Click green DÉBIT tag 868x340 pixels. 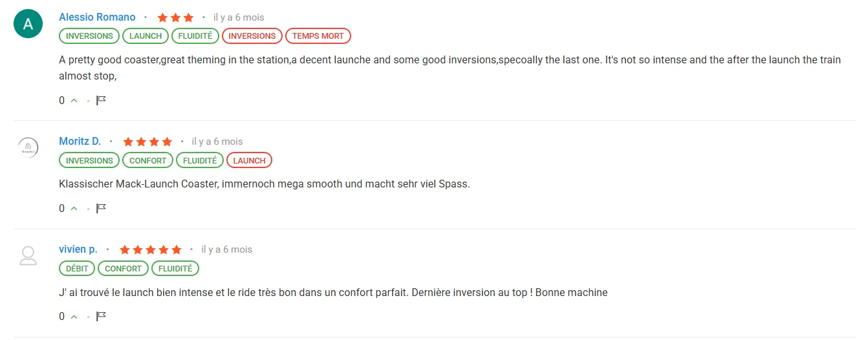pyautogui.click(x=77, y=268)
